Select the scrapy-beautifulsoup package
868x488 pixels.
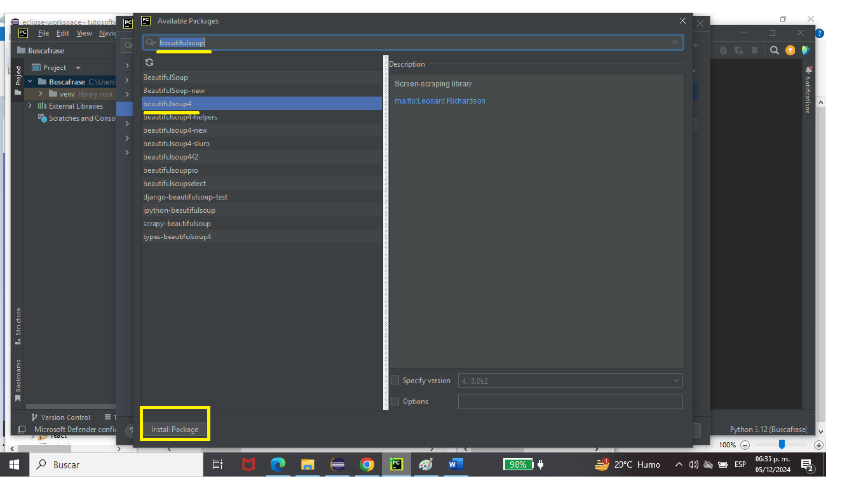[262, 224]
